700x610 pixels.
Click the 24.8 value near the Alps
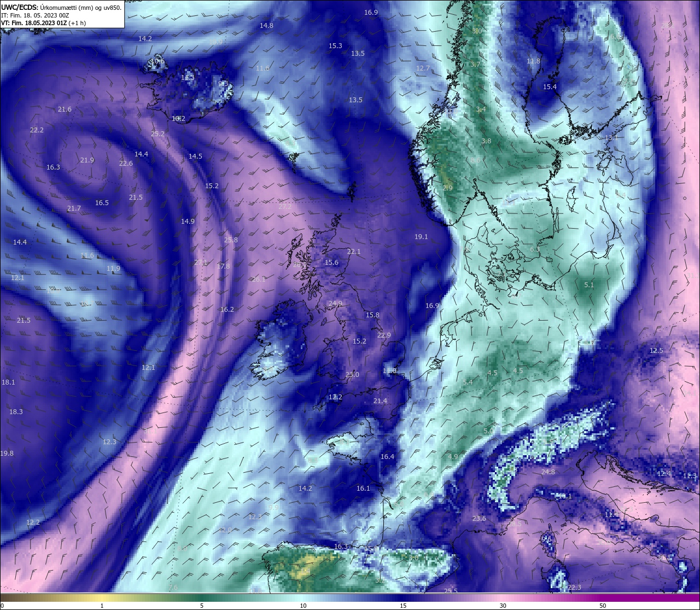point(548,472)
